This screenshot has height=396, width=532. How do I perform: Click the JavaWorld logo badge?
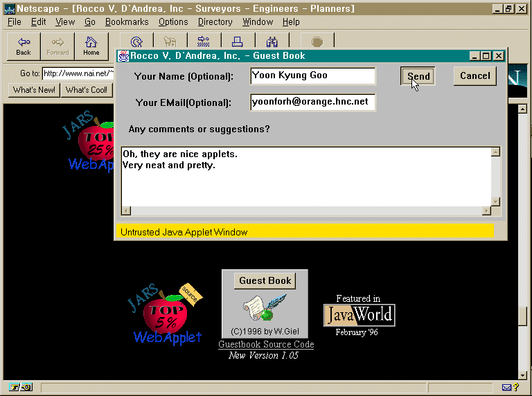pyautogui.click(x=360, y=315)
